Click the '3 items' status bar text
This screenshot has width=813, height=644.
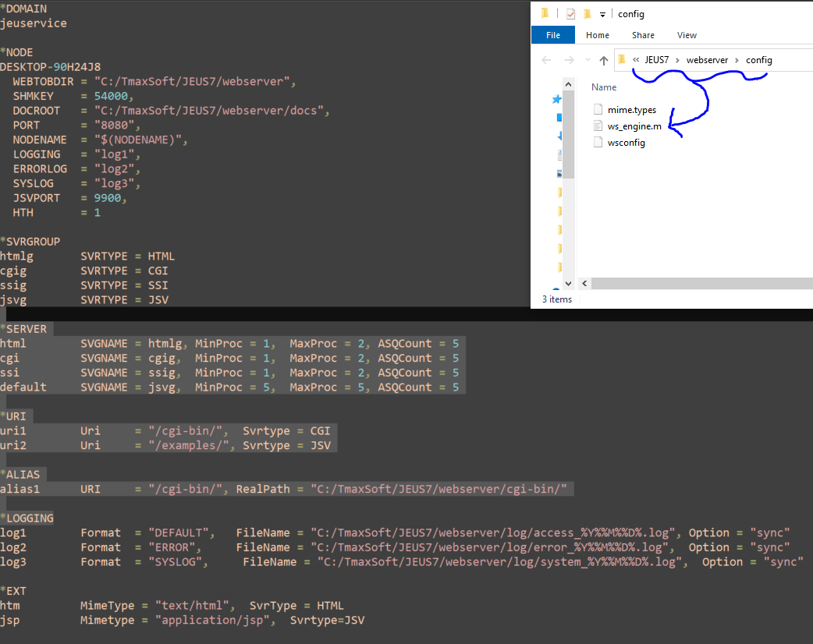point(557,299)
